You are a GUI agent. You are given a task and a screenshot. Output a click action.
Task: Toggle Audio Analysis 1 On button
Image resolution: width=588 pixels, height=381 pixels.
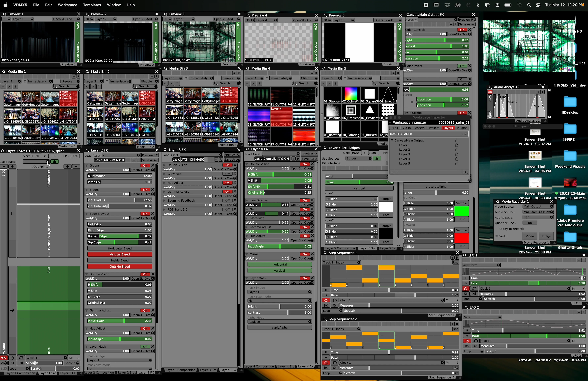[x=490, y=92]
